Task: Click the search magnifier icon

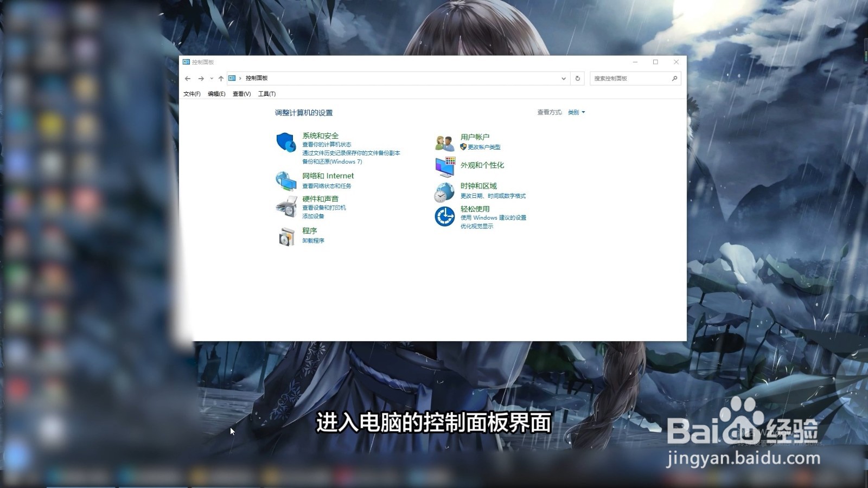Action: pos(674,79)
